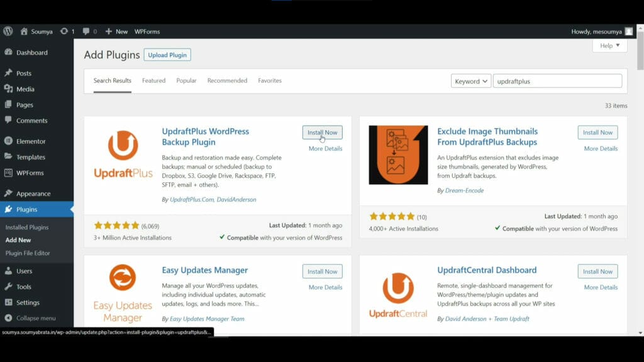Click the plus New icon in admin bar
Screen dimensions: 644x362
pyautogui.click(x=108, y=31)
